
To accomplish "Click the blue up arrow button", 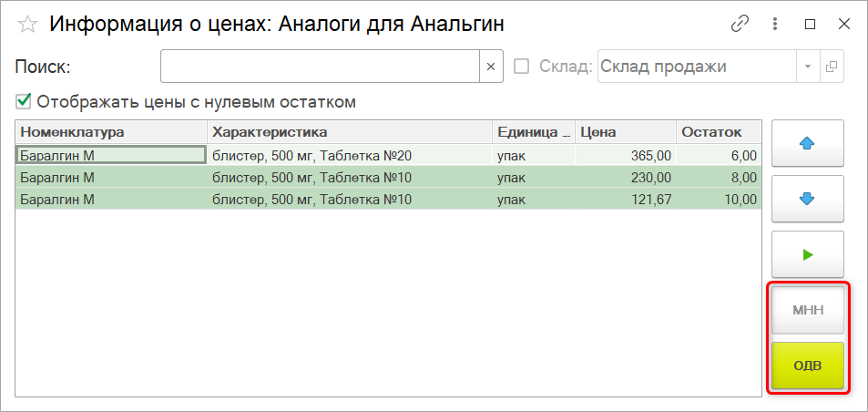I will click(x=807, y=143).
